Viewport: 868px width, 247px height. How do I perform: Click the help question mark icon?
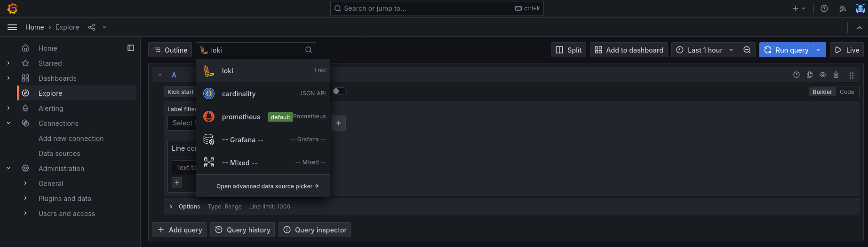824,8
